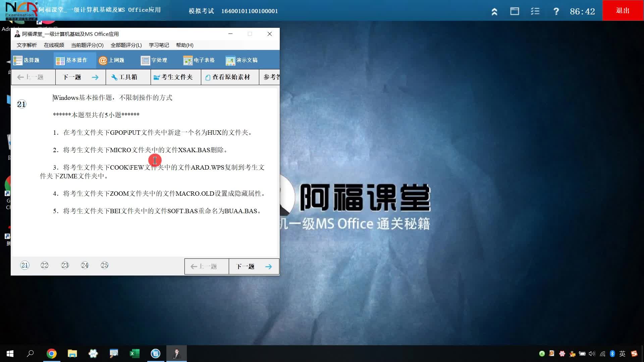The image size is (644, 362).
Task: Click the partially visible 参考答案 button
Action: pyautogui.click(x=270, y=77)
